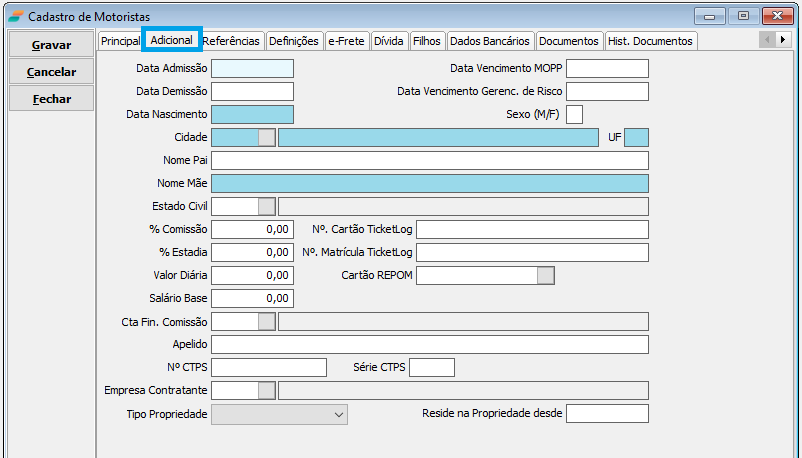The width and height of the screenshot is (802, 458).
Task: Focus the Data Admissão field
Action: point(253,69)
